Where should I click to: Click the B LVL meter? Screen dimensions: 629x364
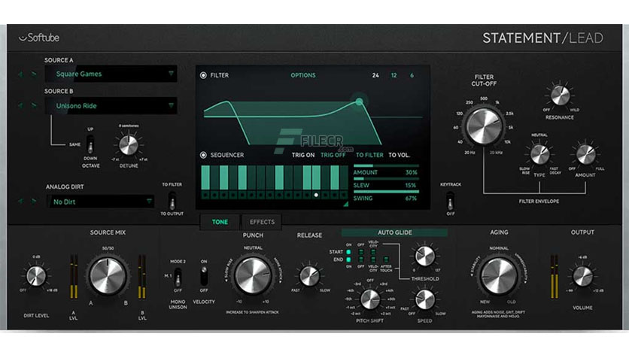142,277
